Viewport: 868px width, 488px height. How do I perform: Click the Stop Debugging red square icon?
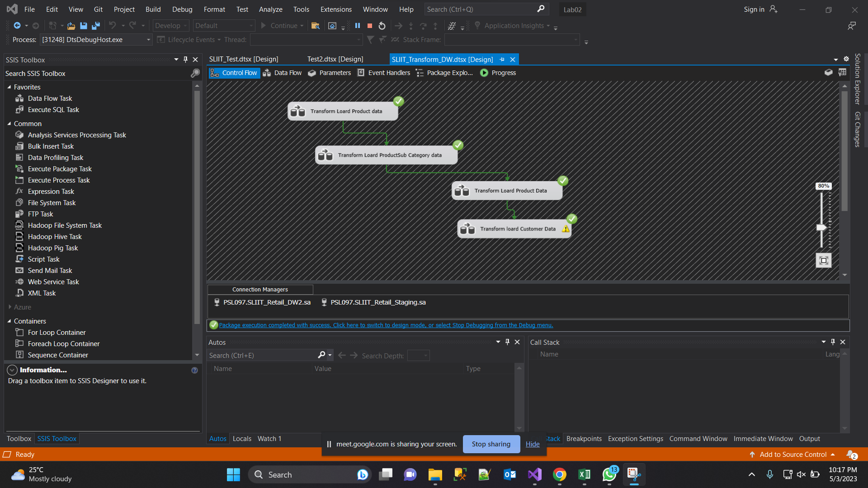[x=370, y=26]
